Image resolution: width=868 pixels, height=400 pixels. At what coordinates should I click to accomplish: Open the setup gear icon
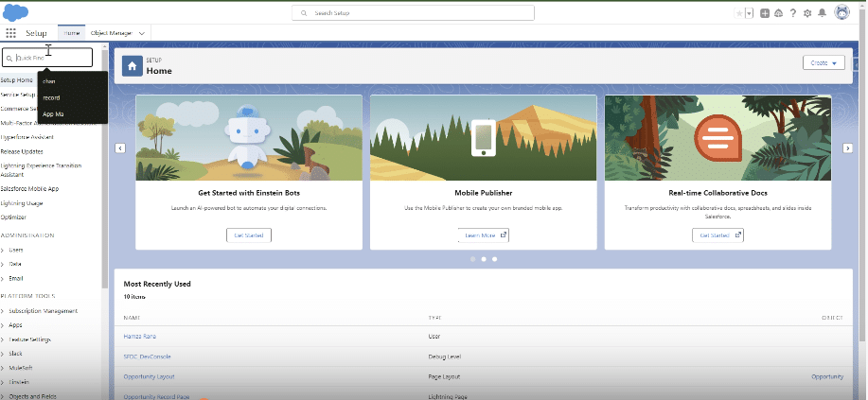click(x=807, y=13)
